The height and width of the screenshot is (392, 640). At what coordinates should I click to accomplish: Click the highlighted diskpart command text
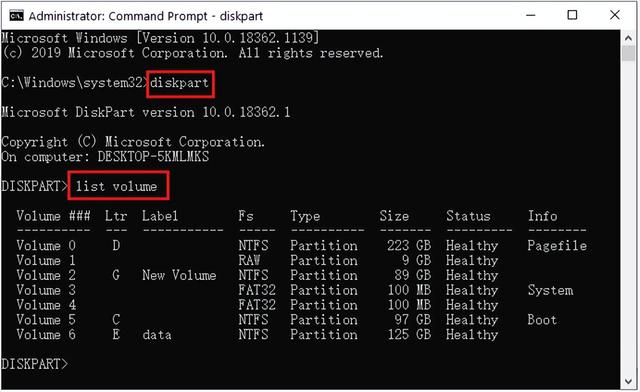click(x=180, y=83)
